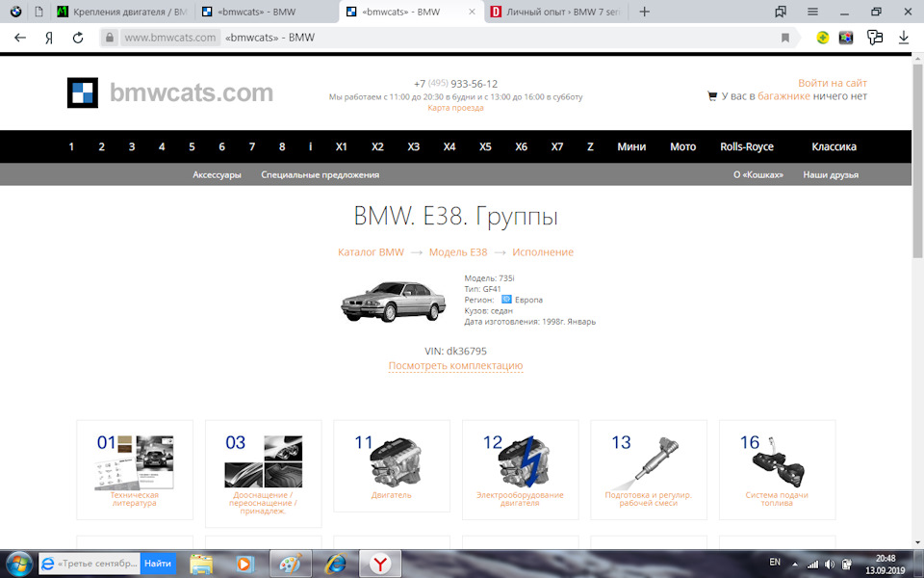Click the volume speaker tray icon
This screenshot has width=924, height=578.
tap(829, 564)
